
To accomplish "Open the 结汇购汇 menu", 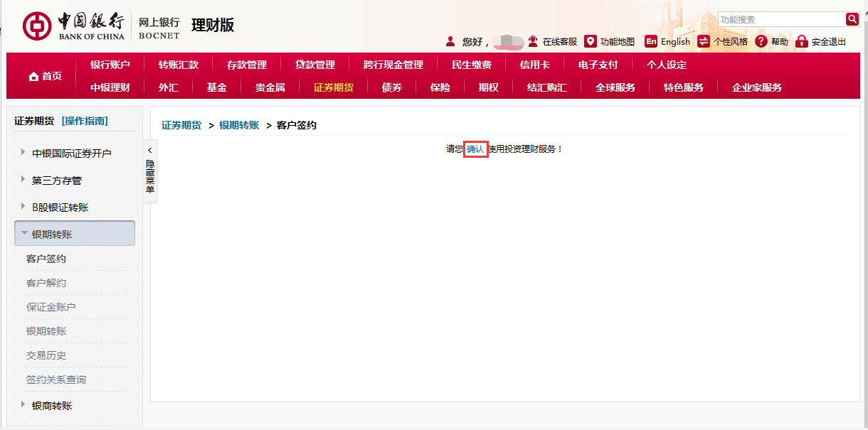I will click(x=547, y=87).
